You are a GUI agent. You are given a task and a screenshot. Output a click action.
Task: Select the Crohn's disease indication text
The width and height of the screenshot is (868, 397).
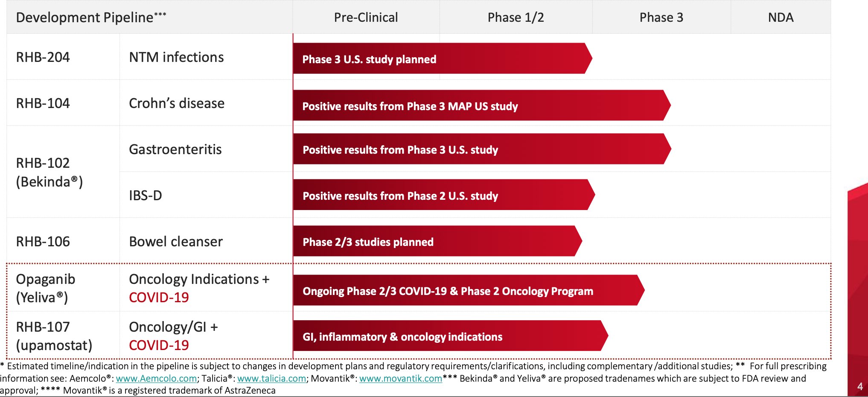point(176,103)
